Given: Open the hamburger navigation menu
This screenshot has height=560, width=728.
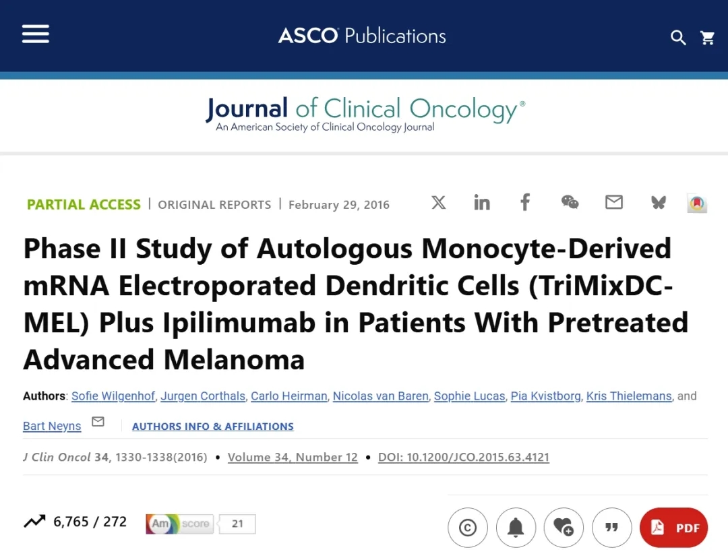Looking at the screenshot, I should 35,34.
